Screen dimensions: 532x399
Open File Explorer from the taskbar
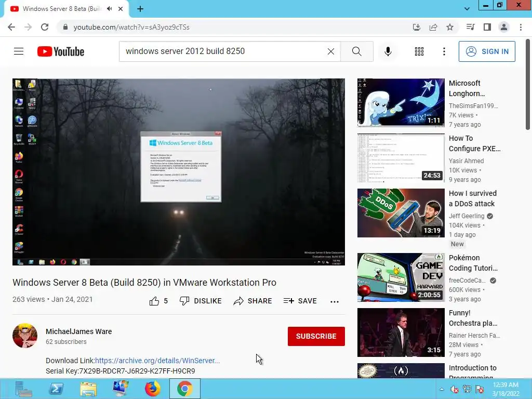click(x=88, y=389)
